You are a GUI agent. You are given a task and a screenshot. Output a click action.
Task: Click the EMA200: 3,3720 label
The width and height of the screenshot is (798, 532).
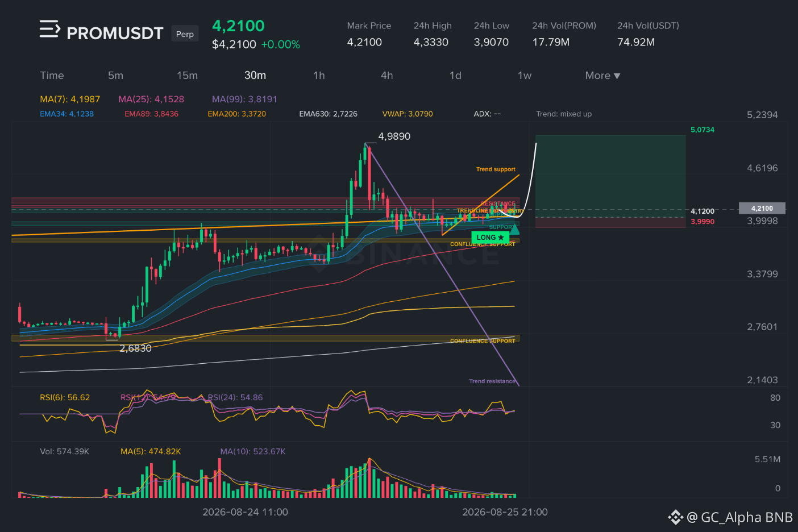coord(236,114)
